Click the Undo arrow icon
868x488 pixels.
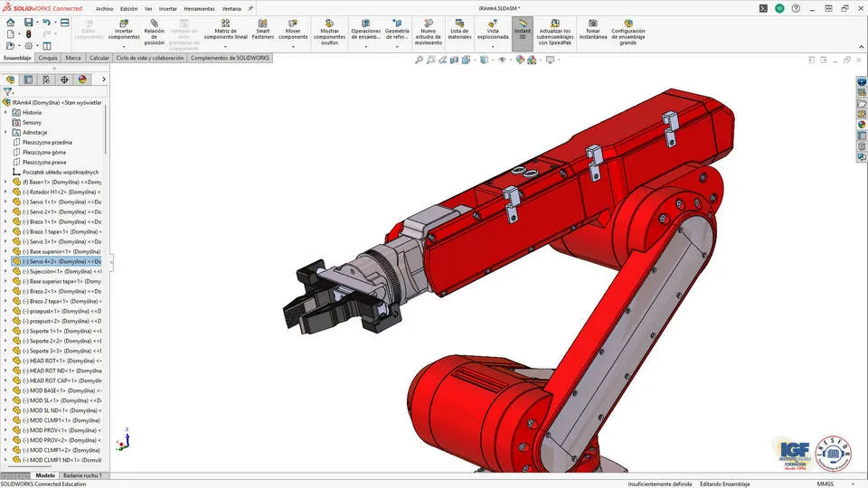[46, 23]
